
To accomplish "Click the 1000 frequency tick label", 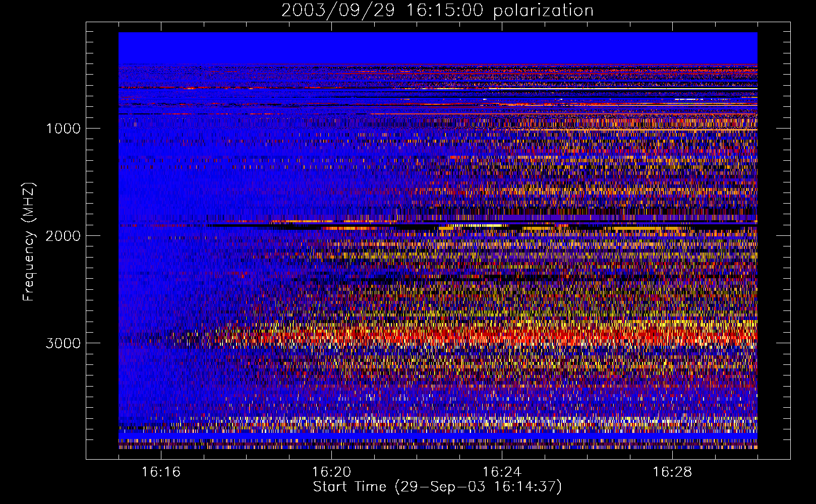I will (63, 129).
